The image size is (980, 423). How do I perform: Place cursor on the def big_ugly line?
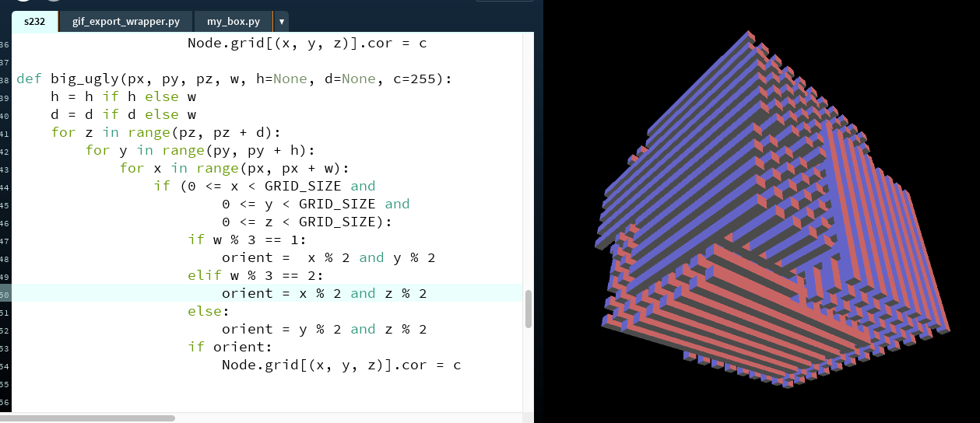pos(234,79)
